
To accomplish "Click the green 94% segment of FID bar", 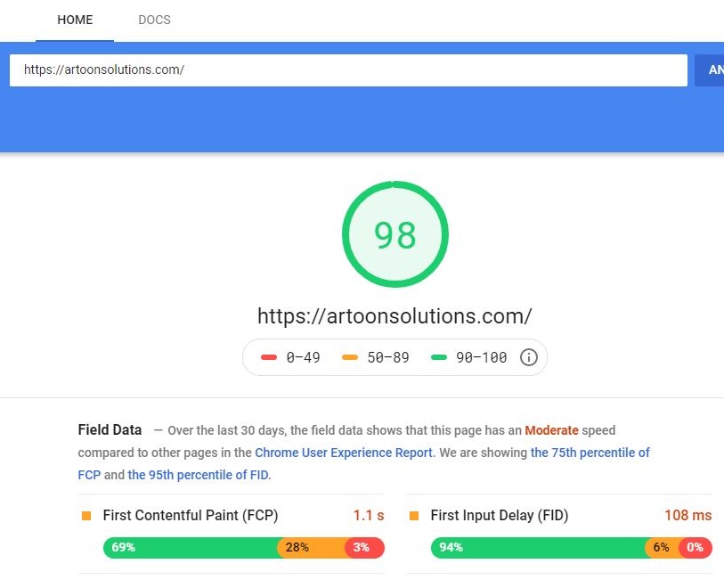I will pos(538,548).
